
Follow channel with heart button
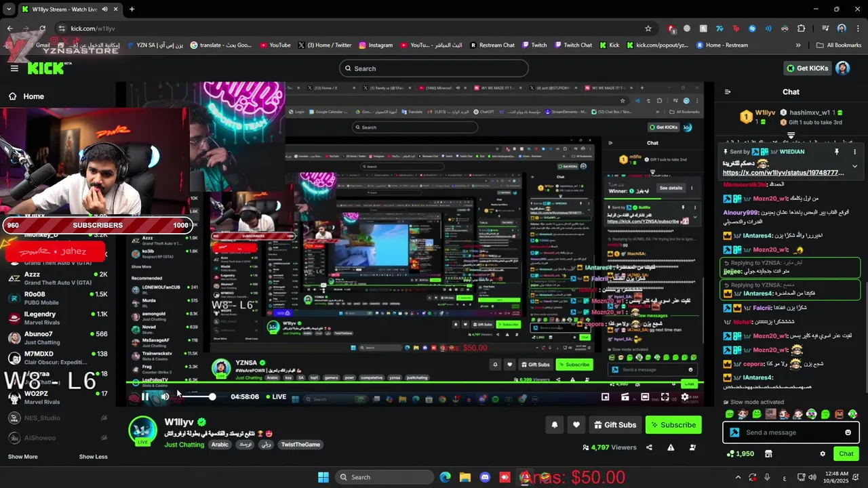pyautogui.click(x=576, y=425)
